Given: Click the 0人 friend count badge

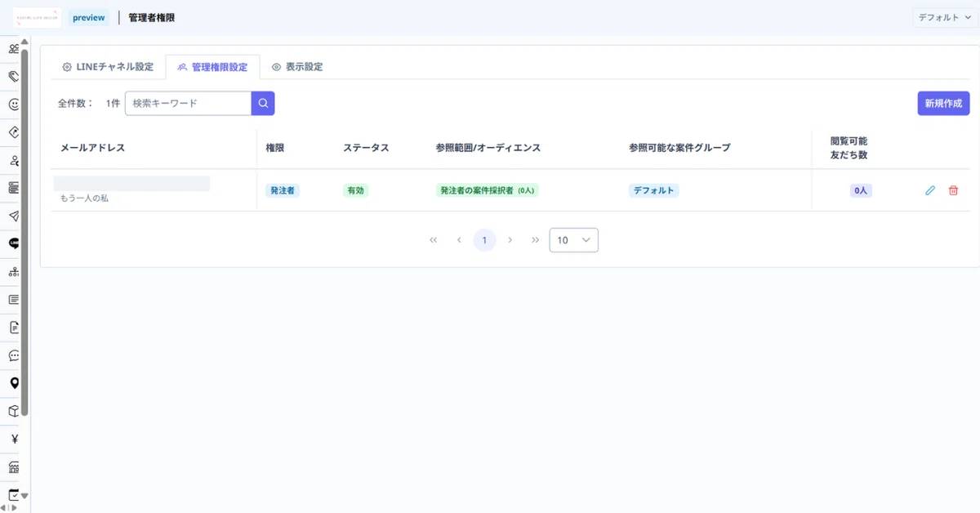Looking at the screenshot, I should 861,190.
